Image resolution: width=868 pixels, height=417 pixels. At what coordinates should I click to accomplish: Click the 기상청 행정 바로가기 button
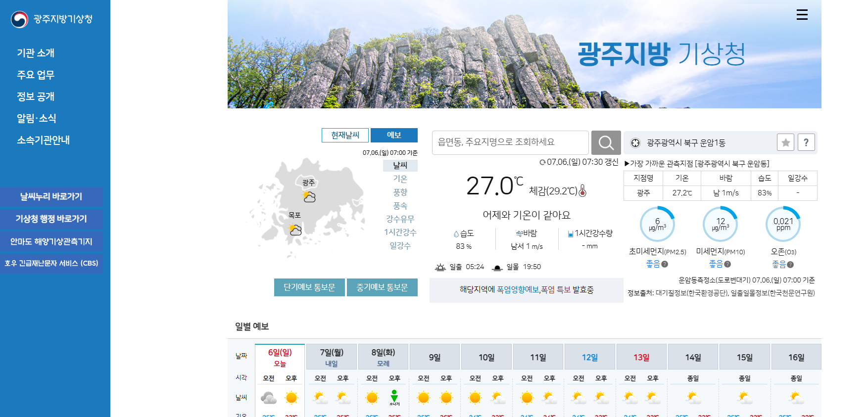51,219
